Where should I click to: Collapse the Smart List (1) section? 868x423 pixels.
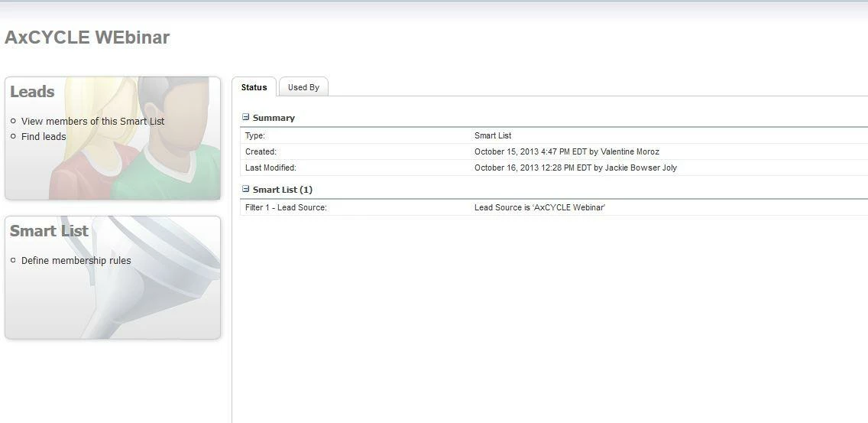pyautogui.click(x=246, y=189)
